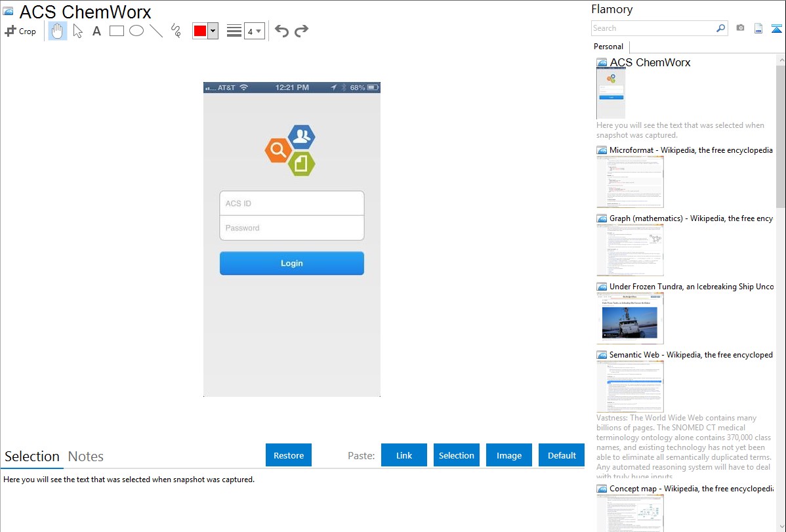Open the Selection tab
This screenshot has height=532, width=786.
[x=32, y=457]
